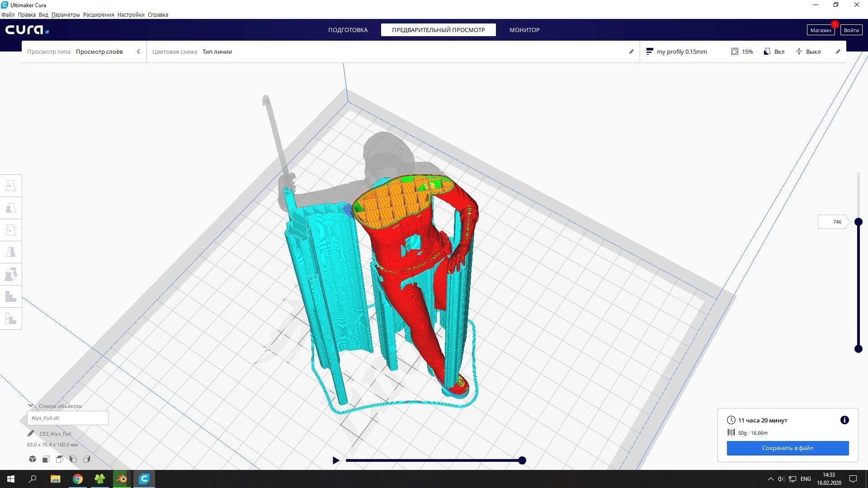Open print info details icon
Image resolution: width=868 pixels, height=488 pixels.
[x=844, y=420]
